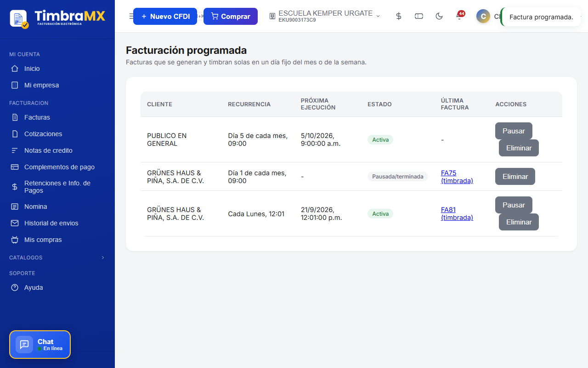This screenshot has width=588, height=368.
Task: Delete the Cada Lunes schedule
Action: click(519, 222)
